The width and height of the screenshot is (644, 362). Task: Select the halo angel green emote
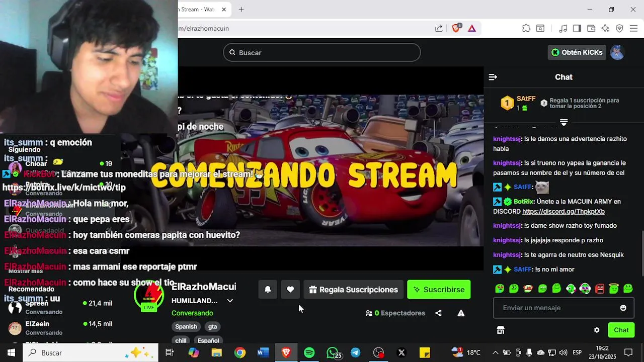613,289
